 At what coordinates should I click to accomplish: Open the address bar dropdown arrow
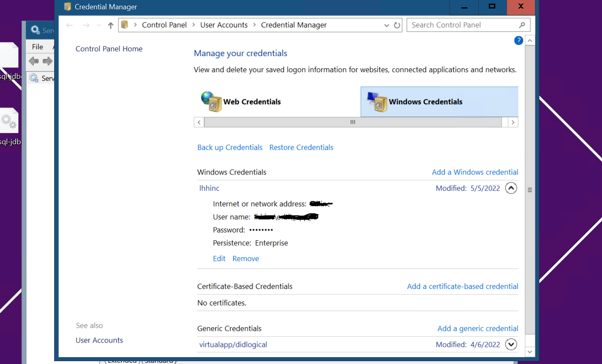pos(387,25)
